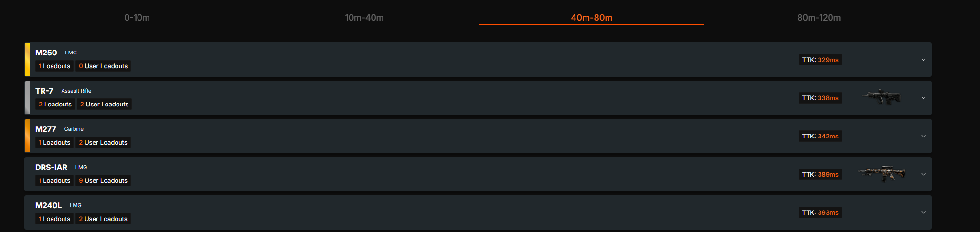Click the M250 yellow tier color bar
980x232 pixels.
[x=27, y=60]
